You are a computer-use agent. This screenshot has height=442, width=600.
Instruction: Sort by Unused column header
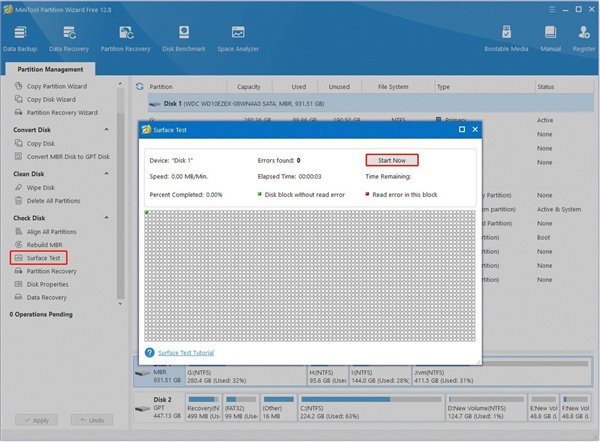coord(339,87)
